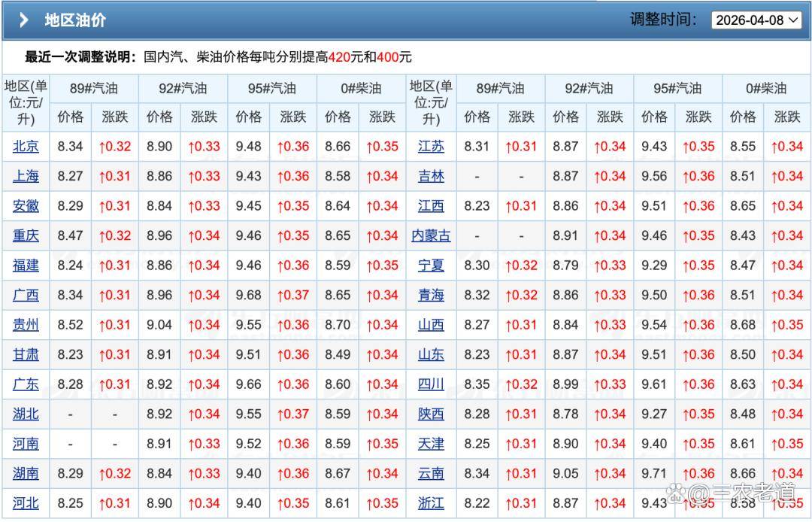Click 陕西 95# price 9.27
The image size is (812, 522).
(x=654, y=414)
